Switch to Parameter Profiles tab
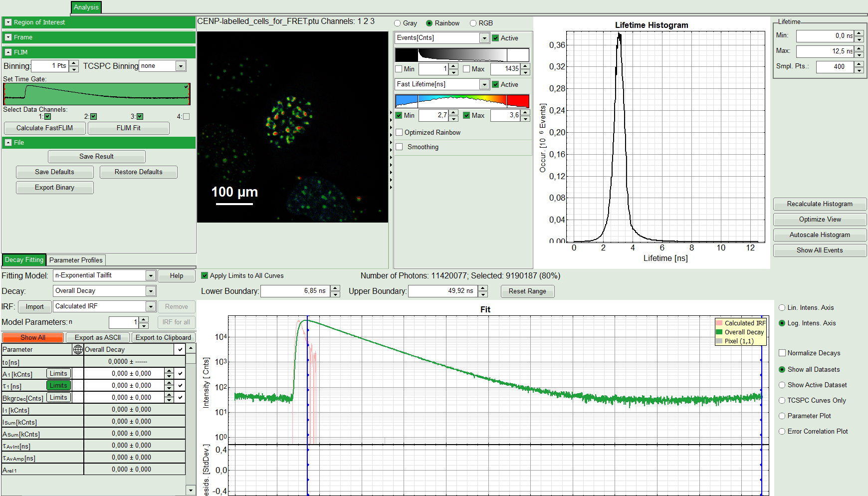This screenshot has width=868, height=496. click(x=76, y=260)
